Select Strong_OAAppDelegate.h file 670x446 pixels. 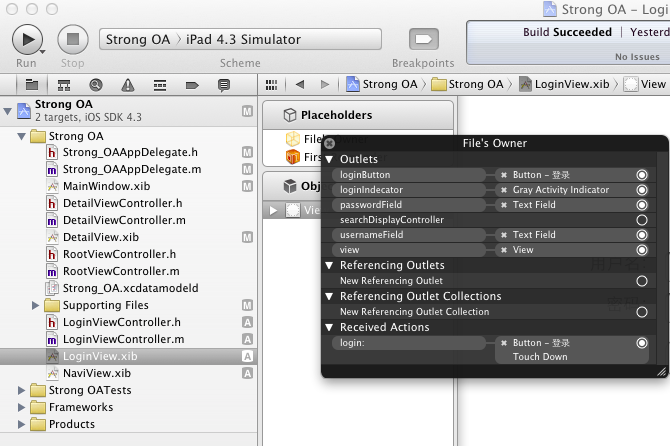click(x=128, y=153)
